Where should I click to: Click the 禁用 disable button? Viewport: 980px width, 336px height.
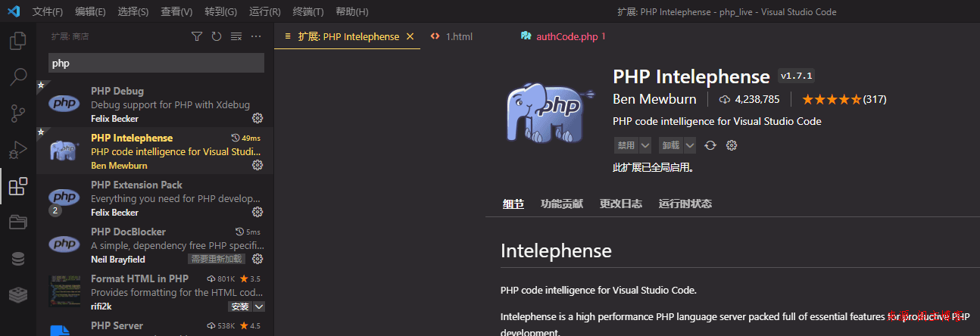[626, 145]
